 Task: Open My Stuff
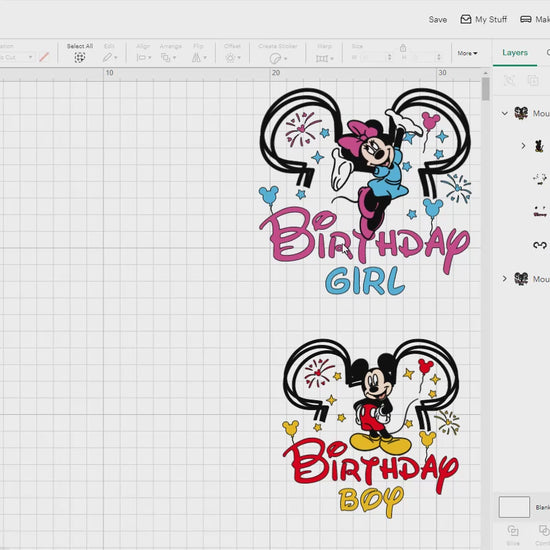tap(484, 19)
